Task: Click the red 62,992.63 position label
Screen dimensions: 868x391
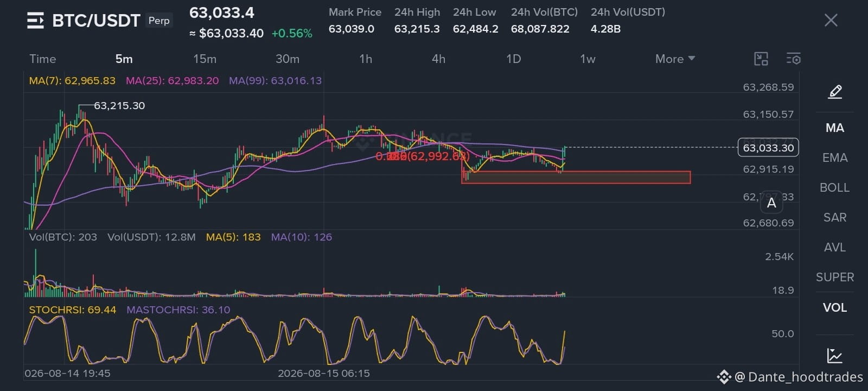Action: pos(423,156)
